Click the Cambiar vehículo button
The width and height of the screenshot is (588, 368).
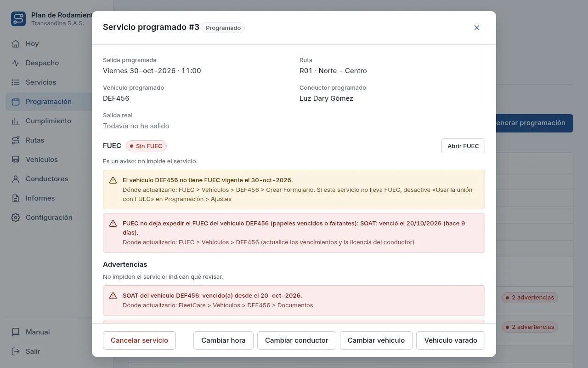pos(376,340)
